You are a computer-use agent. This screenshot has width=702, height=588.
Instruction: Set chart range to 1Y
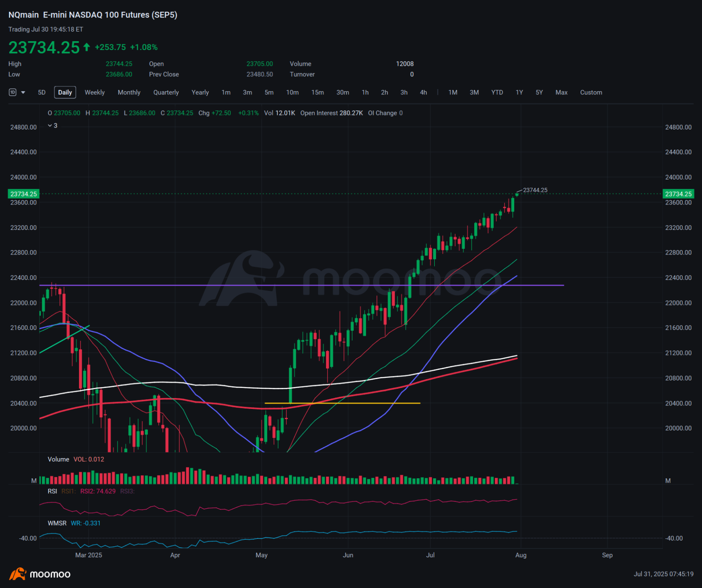tap(519, 92)
